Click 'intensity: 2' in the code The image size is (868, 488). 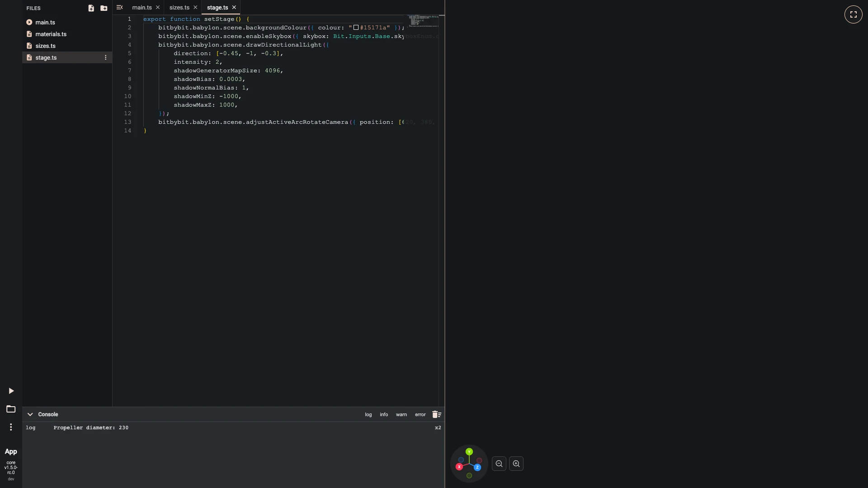pos(196,62)
